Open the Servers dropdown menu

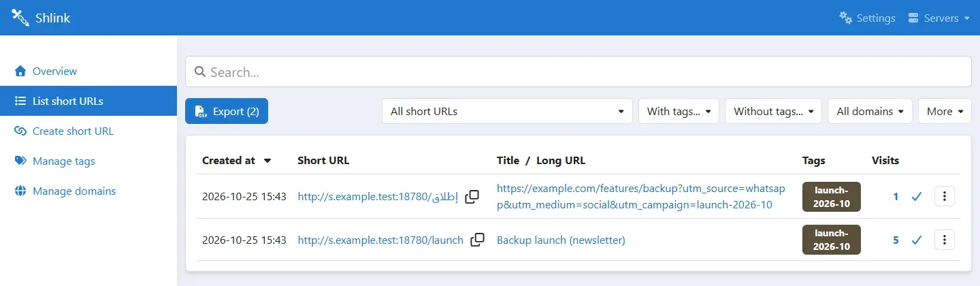pyautogui.click(x=939, y=18)
